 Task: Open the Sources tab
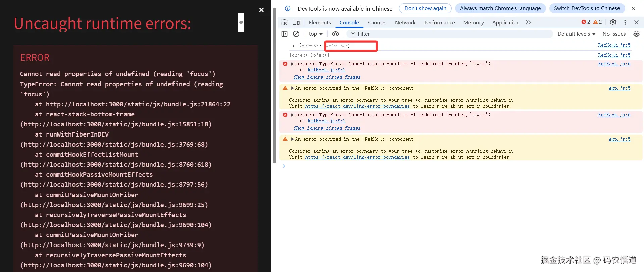[377, 22]
